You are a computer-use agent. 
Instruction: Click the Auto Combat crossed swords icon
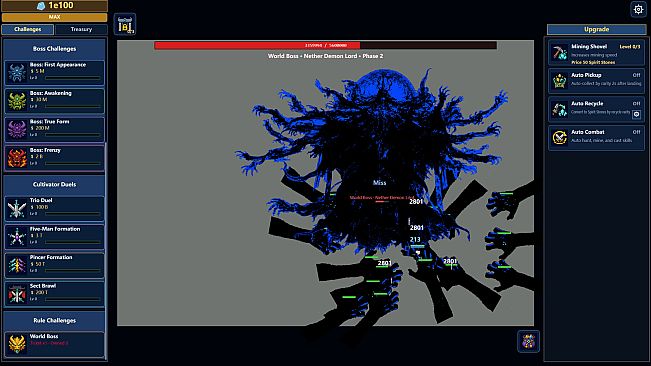(559, 138)
